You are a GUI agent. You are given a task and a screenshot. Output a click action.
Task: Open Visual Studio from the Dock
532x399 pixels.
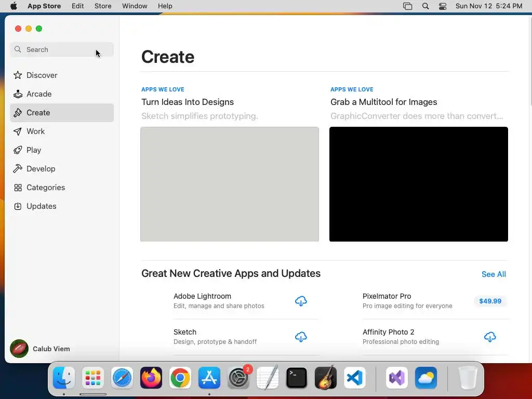(397, 378)
